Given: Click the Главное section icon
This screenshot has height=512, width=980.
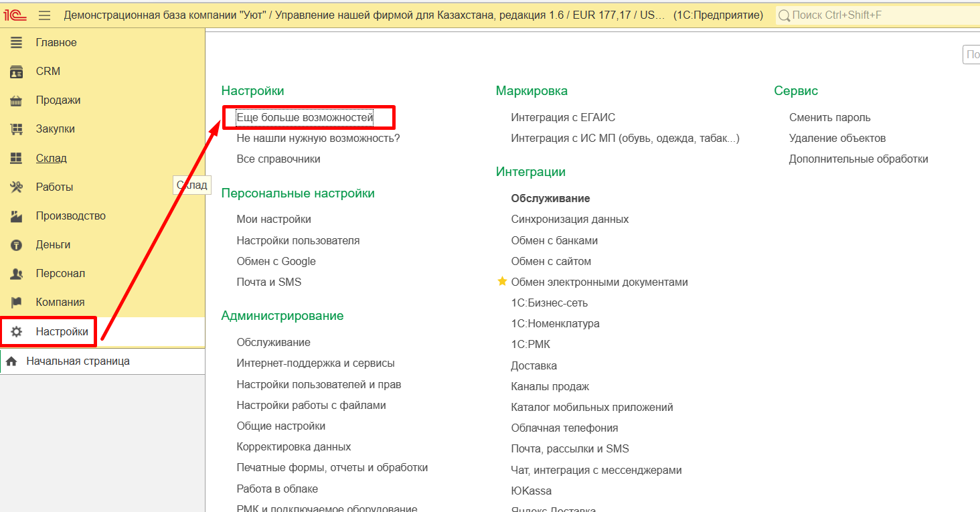Looking at the screenshot, I should pos(16,42).
